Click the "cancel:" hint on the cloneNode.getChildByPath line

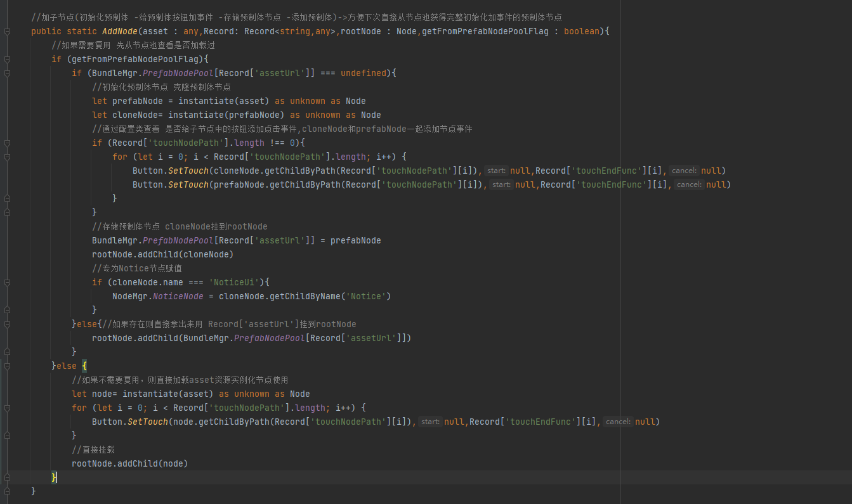coord(684,171)
